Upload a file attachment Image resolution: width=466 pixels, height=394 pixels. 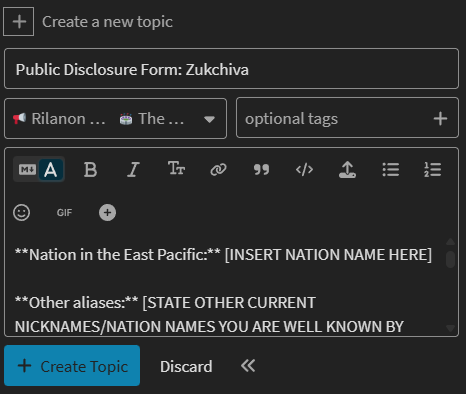[347, 170]
